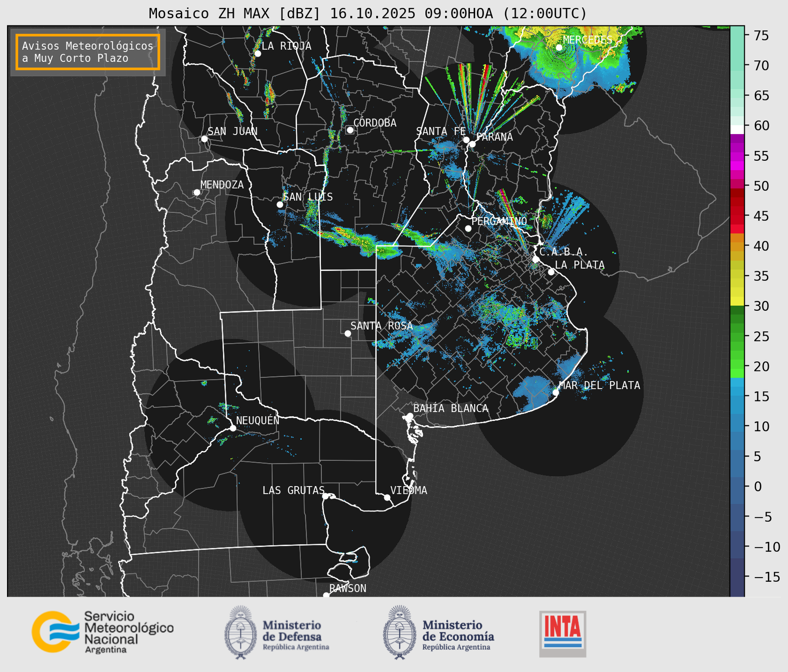Image resolution: width=788 pixels, height=672 pixels.
Task: Click the 0 tick label on color scale
Action: point(758,486)
